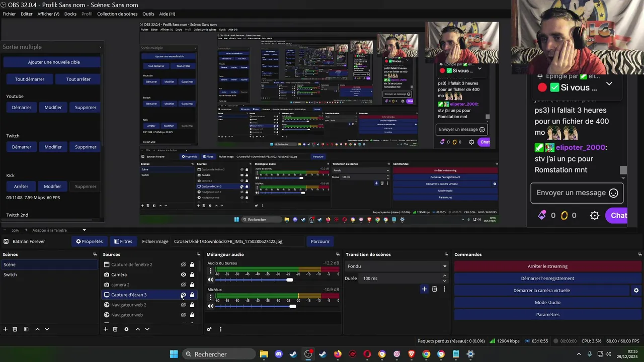Move the scene up with the Scènes up arrow
Image resolution: width=644 pixels, height=362 pixels.
(x=37, y=329)
